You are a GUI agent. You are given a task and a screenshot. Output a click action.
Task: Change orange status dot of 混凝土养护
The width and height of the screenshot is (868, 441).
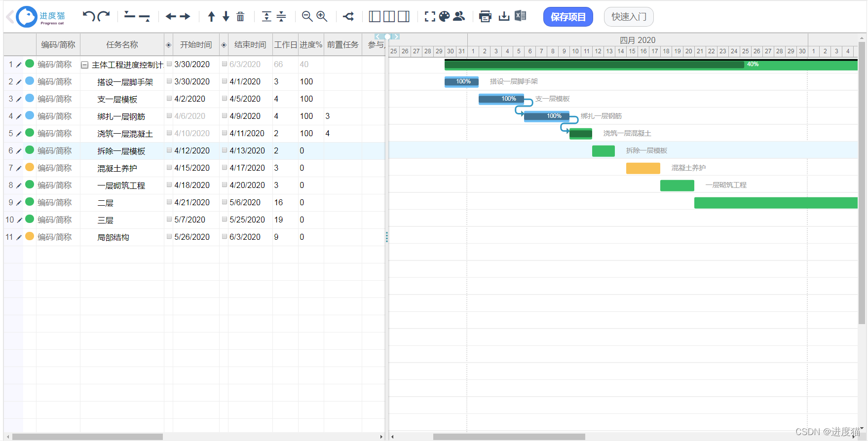[x=30, y=167]
